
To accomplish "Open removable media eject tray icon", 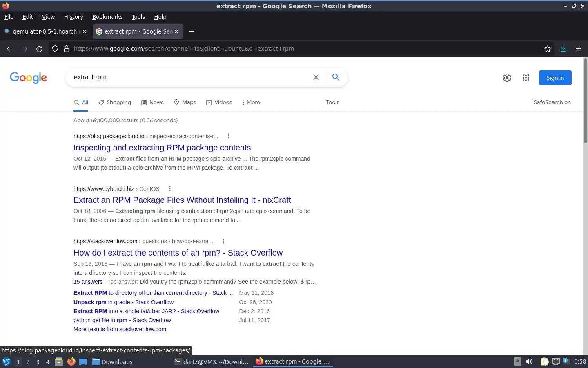I will tap(517, 361).
